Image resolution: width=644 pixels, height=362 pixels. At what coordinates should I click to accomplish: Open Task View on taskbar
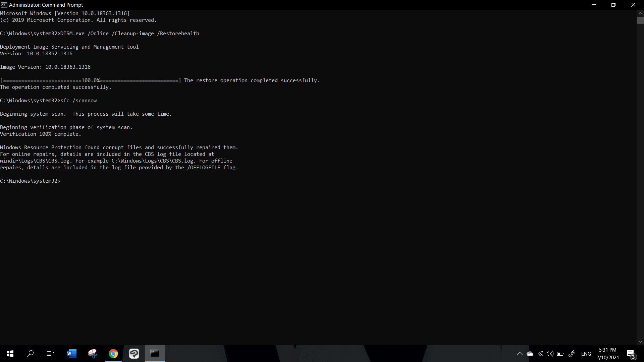(x=50, y=354)
